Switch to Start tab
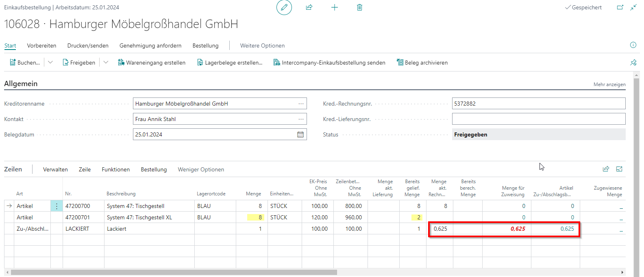The width and height of the screenshot is (644, 277). 10,45
